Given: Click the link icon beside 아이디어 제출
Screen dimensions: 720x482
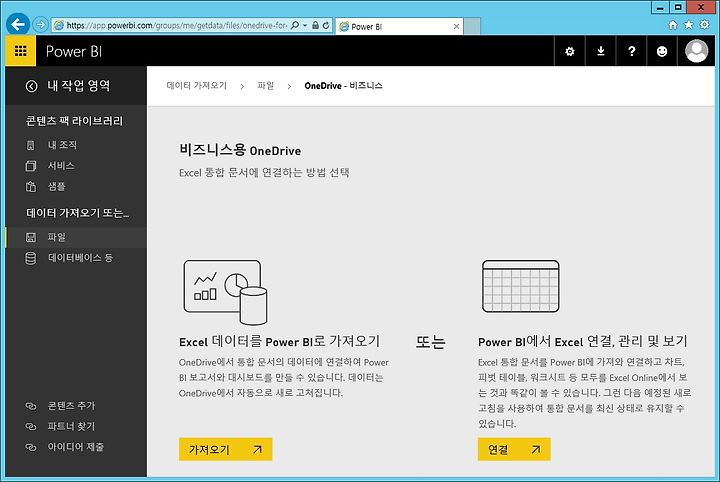Looking at the screenshot, I should (x=31, y=447).
